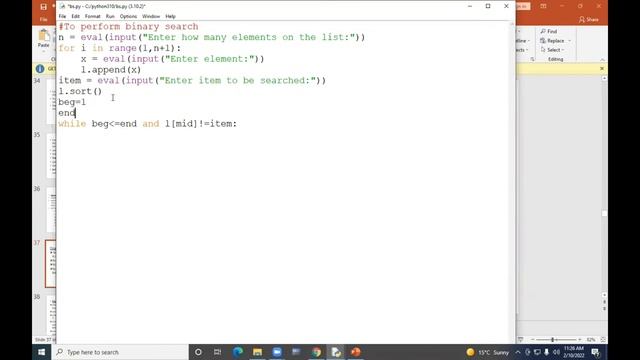Click the Paste icon in PowerPoint ribbon
Image resolution: width=640 pixels, height=360 pixels.
(43, 36)
